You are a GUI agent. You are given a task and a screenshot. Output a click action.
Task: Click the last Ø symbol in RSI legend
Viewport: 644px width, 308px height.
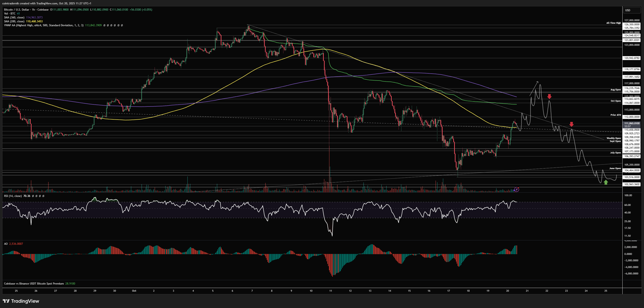44,196
